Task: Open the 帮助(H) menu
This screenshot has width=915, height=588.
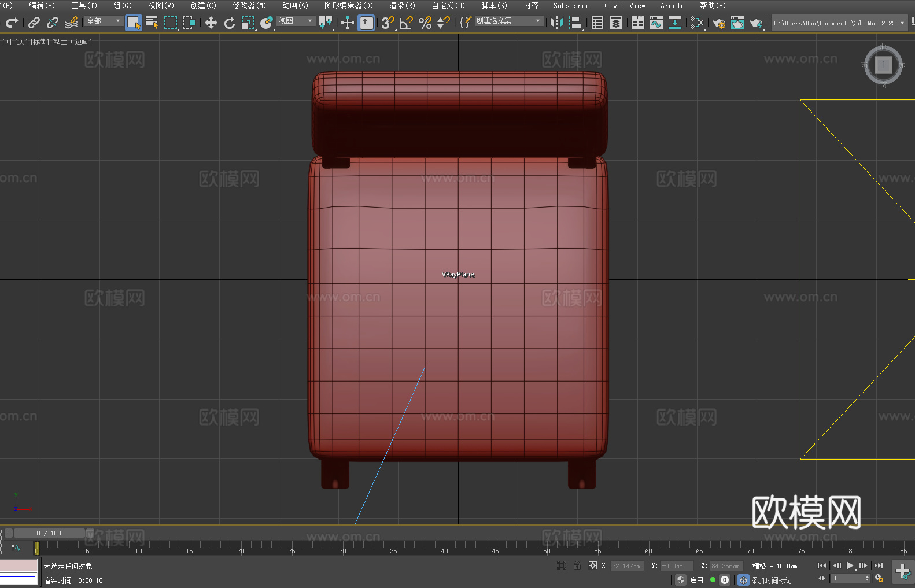Action: click(713, 5)
